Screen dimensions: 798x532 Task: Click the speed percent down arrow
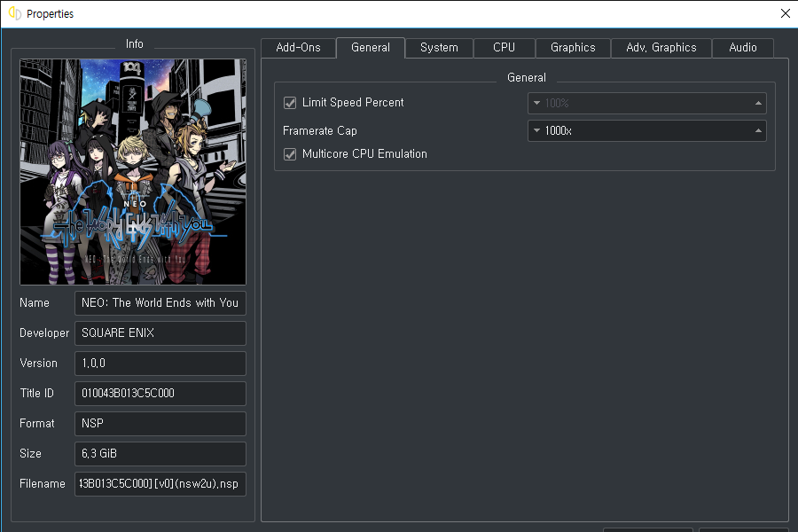[536, 103]
